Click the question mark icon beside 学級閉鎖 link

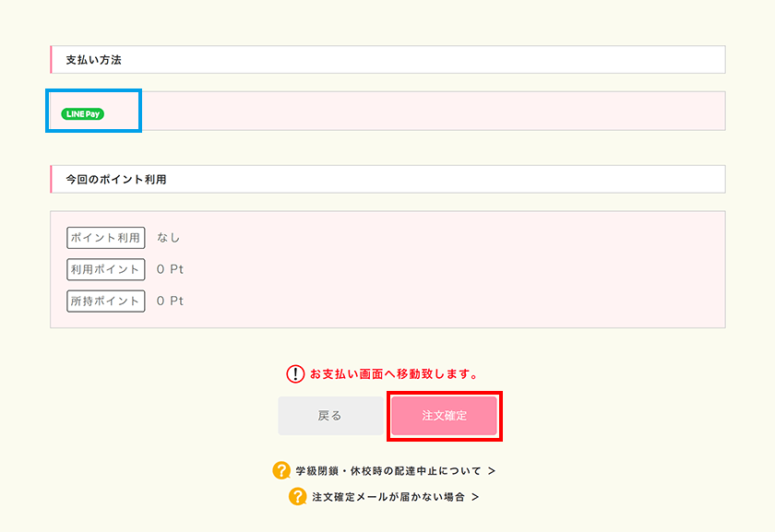point(281,471)
